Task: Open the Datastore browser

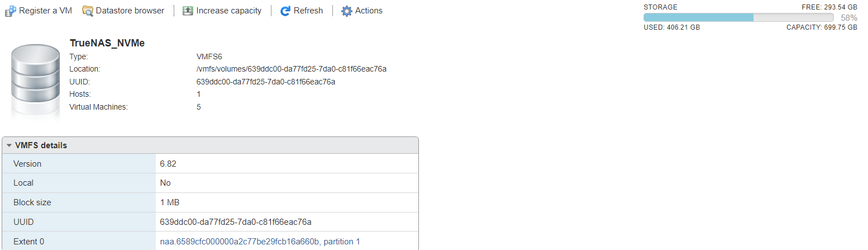Action: [x=130, y=11]
